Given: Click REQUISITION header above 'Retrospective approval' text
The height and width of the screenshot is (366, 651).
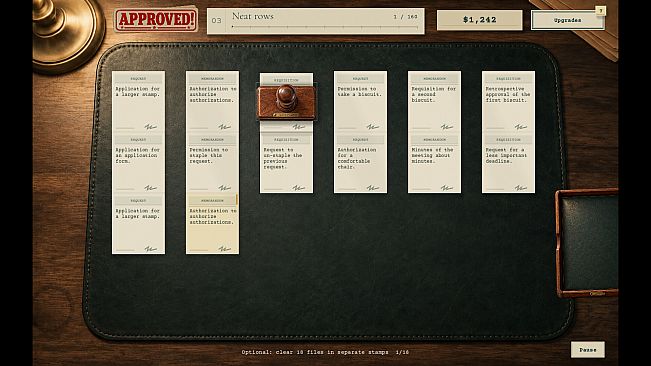Looking at the screenshot, I should (508, 78).
